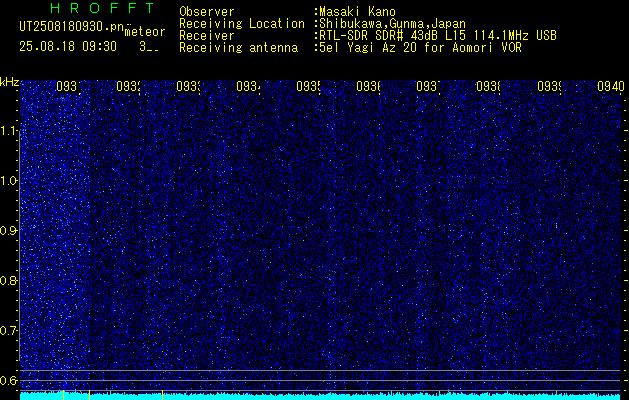Click the 0933 time label
629x400 pixels.
[x=189, y=86]
